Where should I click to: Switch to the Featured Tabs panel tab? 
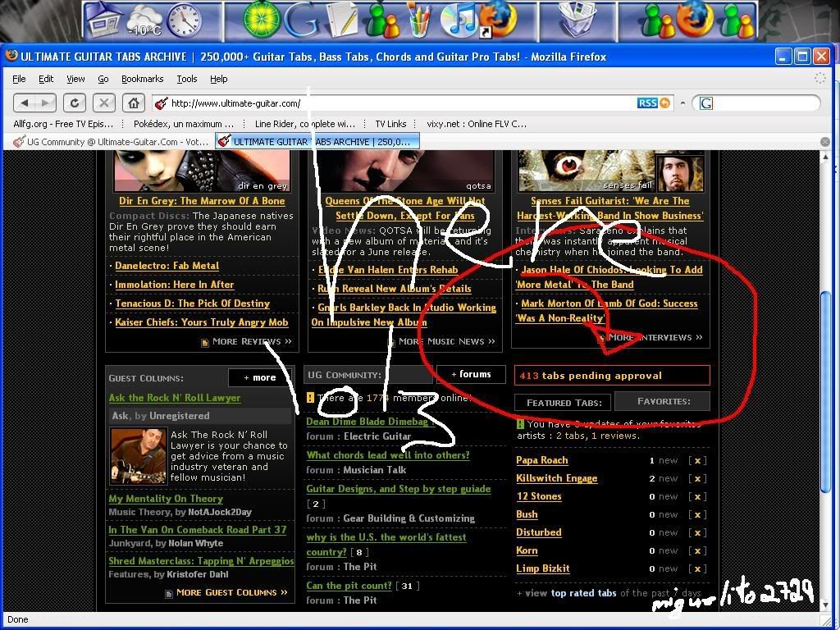(x=564, y=402)
